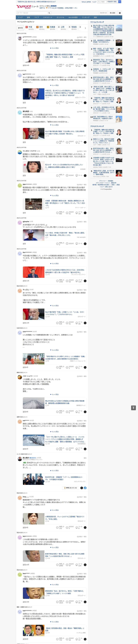Open the 速報 navigation tab
The image size is (138, 644).
click(x=28, y=17)
